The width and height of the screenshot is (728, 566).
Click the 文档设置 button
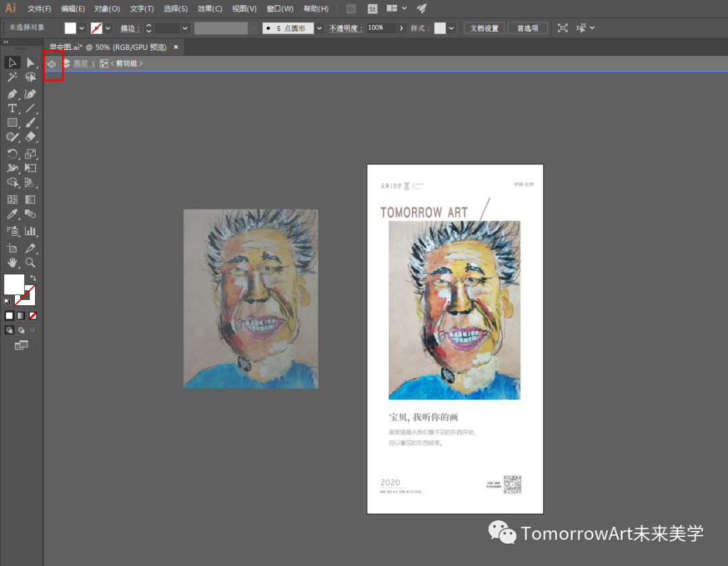tap(484, 28)
